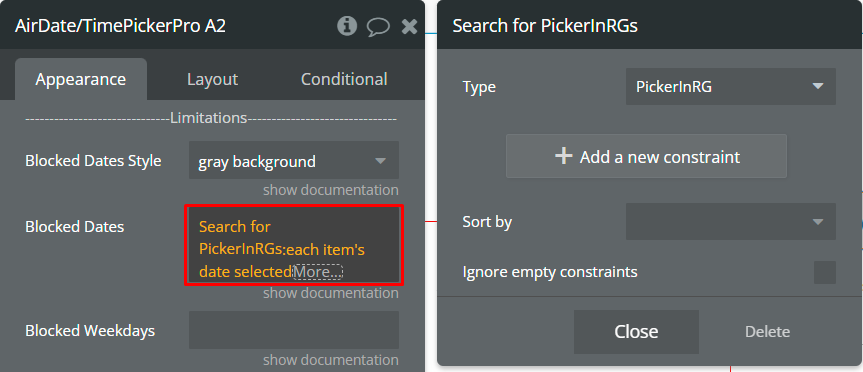Click the info icon in element header
Image resolution: width=863 pixels, height=372 pixels.
click(347, 26)
